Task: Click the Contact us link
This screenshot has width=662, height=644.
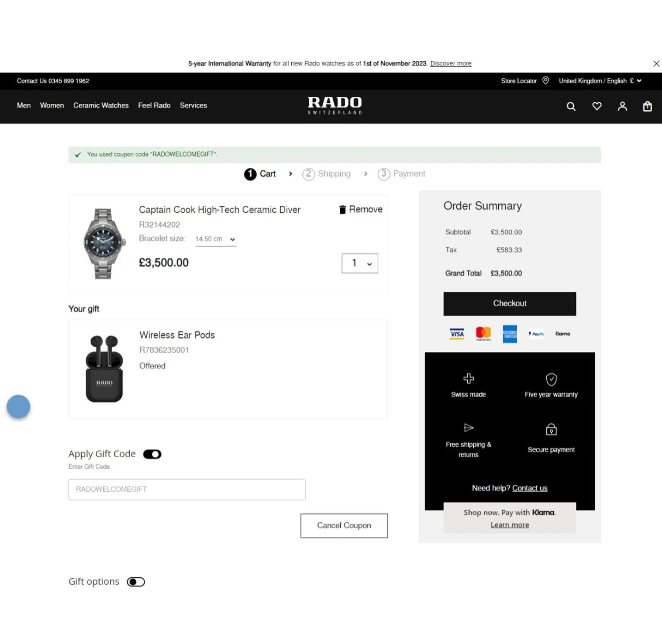Action: click(x=530, y=488)
